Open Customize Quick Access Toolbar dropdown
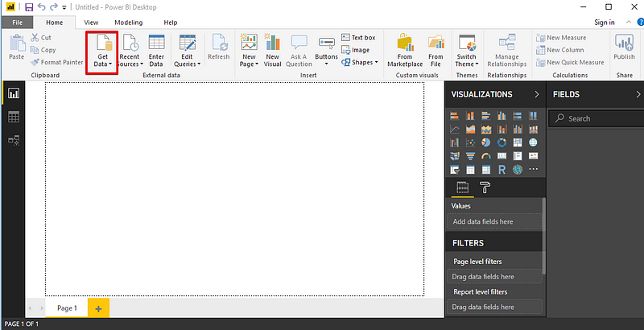Image resolution: width=644 pixels, height=330 pixels. pos(64,7)
